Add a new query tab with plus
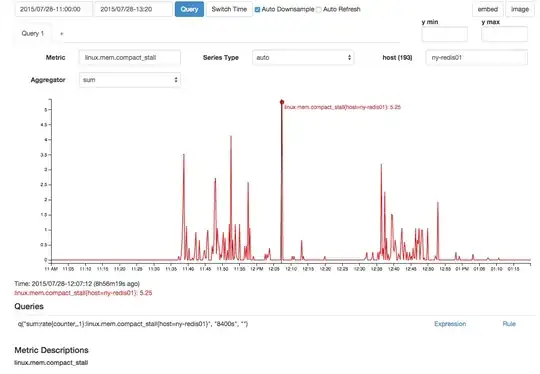The width and height of the screenshot is (540, 374). [62, 34]
